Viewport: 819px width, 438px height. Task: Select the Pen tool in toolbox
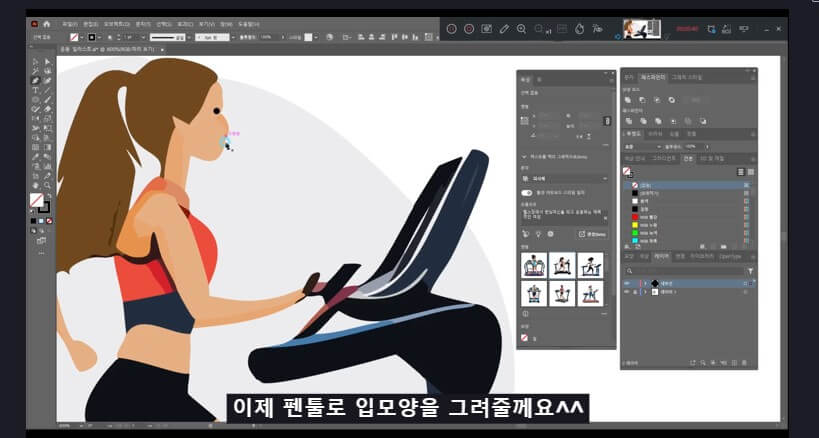(36, 80)
